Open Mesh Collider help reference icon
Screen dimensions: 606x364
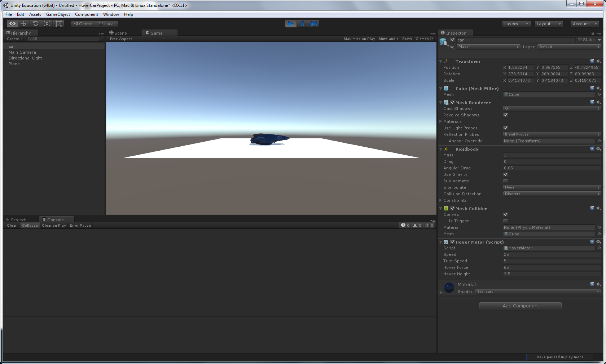pos(592,208)
